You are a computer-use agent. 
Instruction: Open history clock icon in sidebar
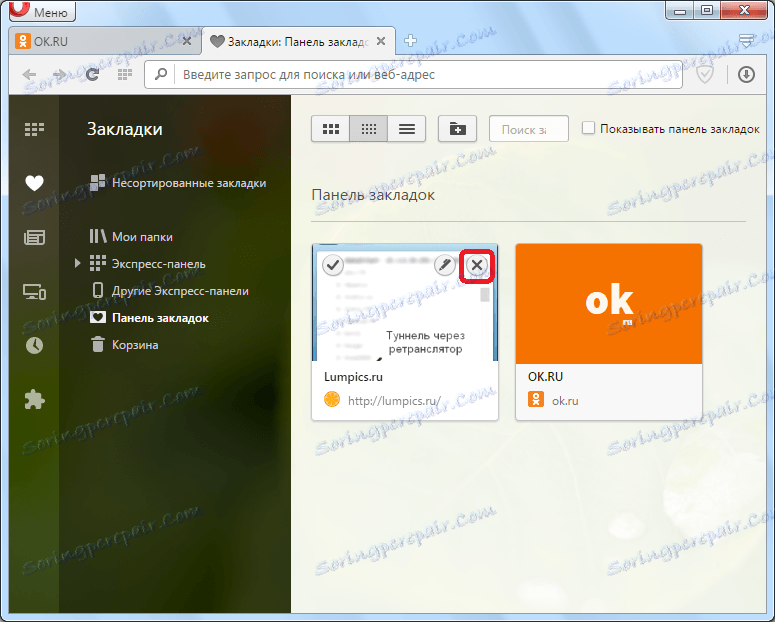coord(34,345)
